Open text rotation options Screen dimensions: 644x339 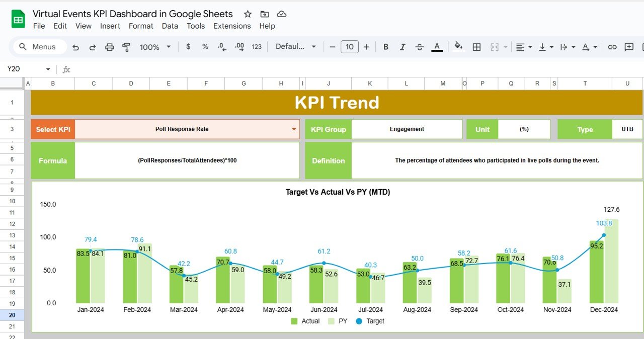pos(589,47)
